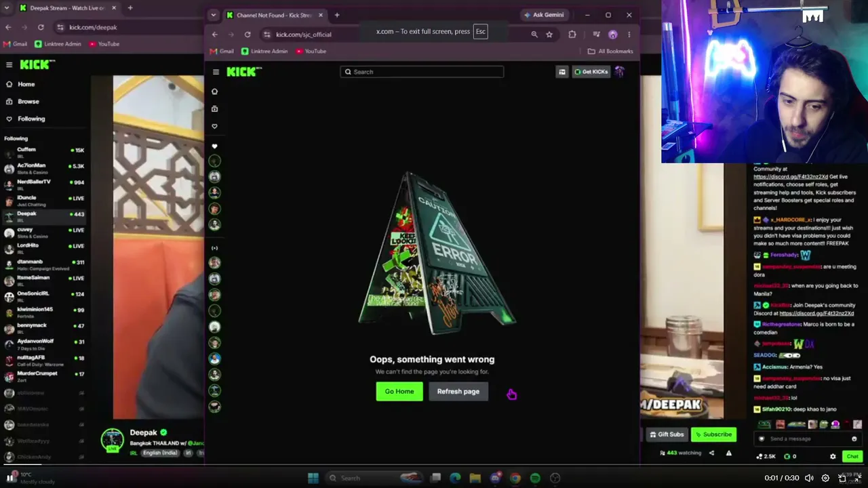This screenshot has height=488, width=868.
Task: Click the green Go Home button
Action: point(399,391)
